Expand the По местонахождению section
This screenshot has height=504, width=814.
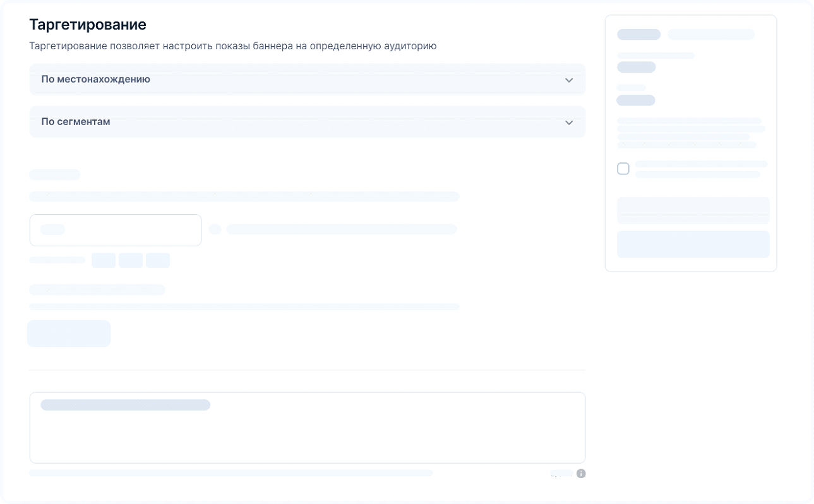pyautogui.click(x=307, y=80)
